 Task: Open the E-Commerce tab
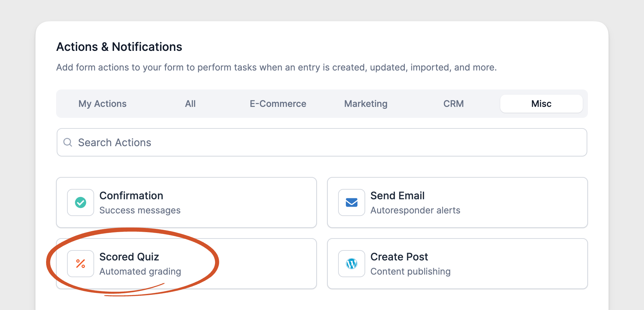[x=278, y=104]
